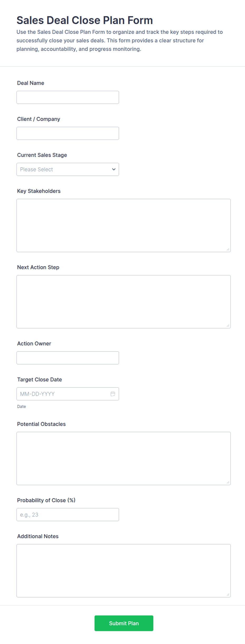The height and width of the screenshot is (644, 245).
Task: Focus the Deal Name text field
Action: (x=68, y=97)
